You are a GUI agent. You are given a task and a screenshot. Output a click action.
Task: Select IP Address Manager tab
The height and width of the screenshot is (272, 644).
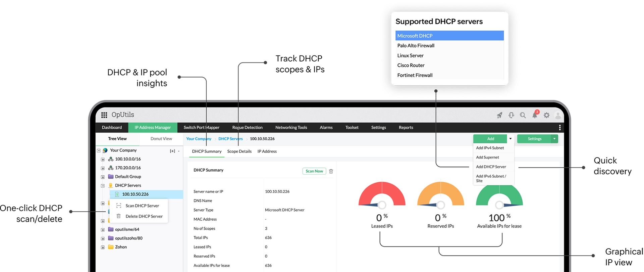coord(153,128)
